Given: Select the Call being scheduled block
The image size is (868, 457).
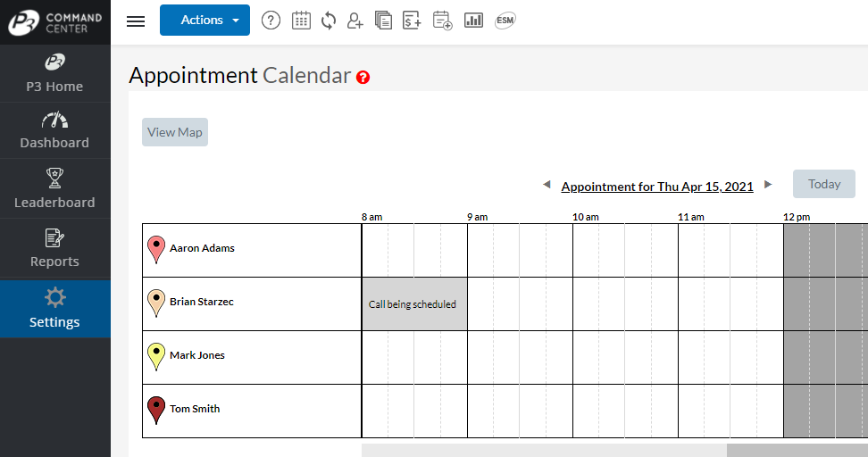Looking at the screenshot, I should [413, 304].
